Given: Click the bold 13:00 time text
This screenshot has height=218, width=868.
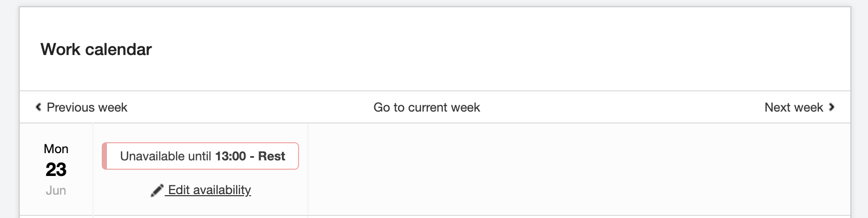Looking at the screenshot, I should pos(230,156).
